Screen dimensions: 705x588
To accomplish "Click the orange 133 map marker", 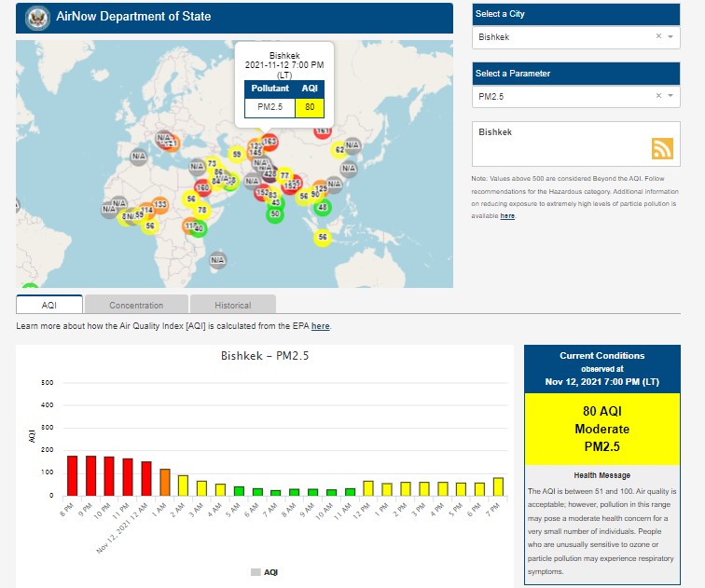I will [160, 203].
